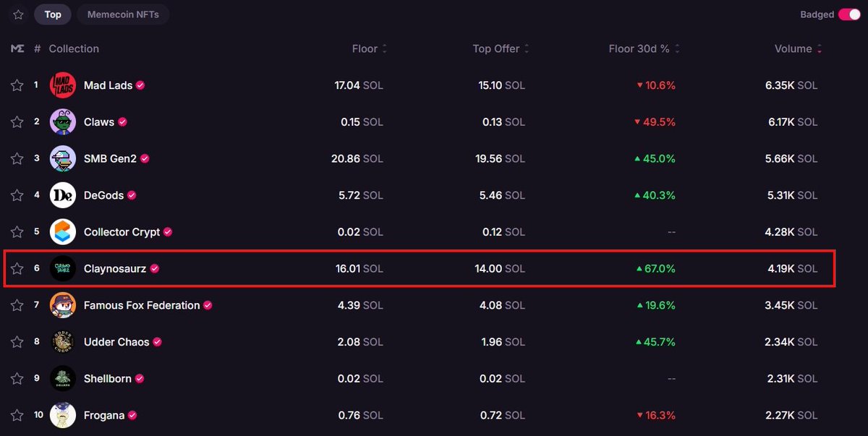868x436 pixels.
Task: Open the Claws collection link
Action: (99, 122)
